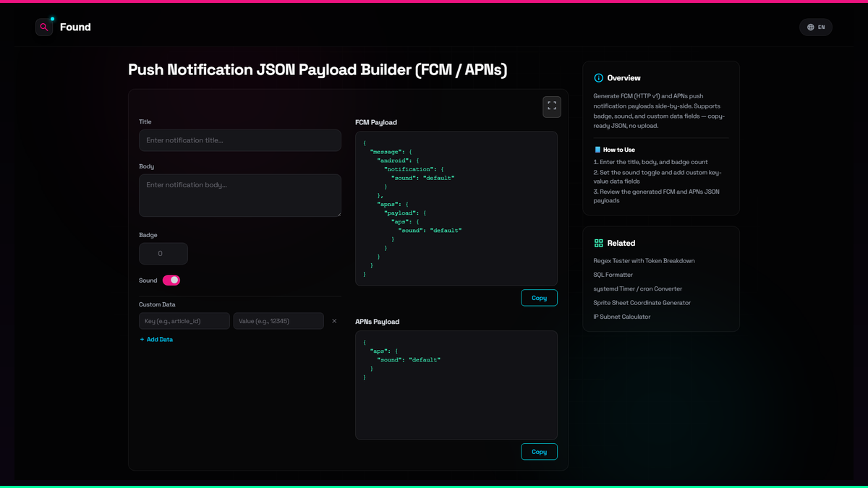Click the custom data Value field
Screen dimensions: 868x488
point(278,321)
